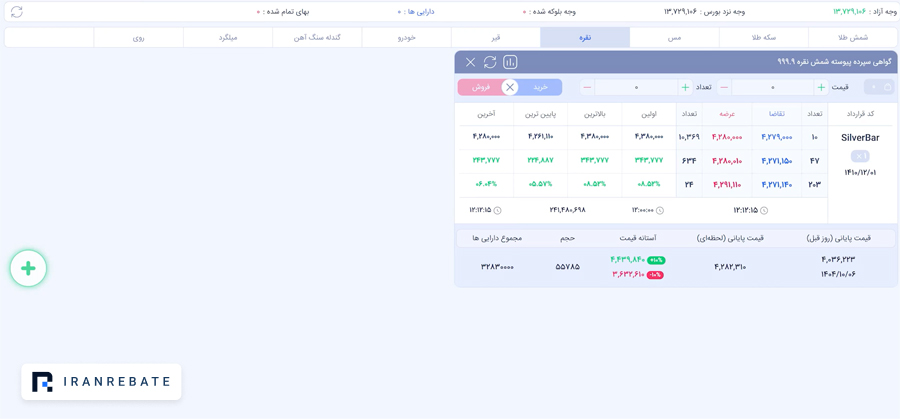This screenshot has height=419, width=900.
Task: Click clock icon beside last-trade time 12:12:15
Action: tap(497, 211)
